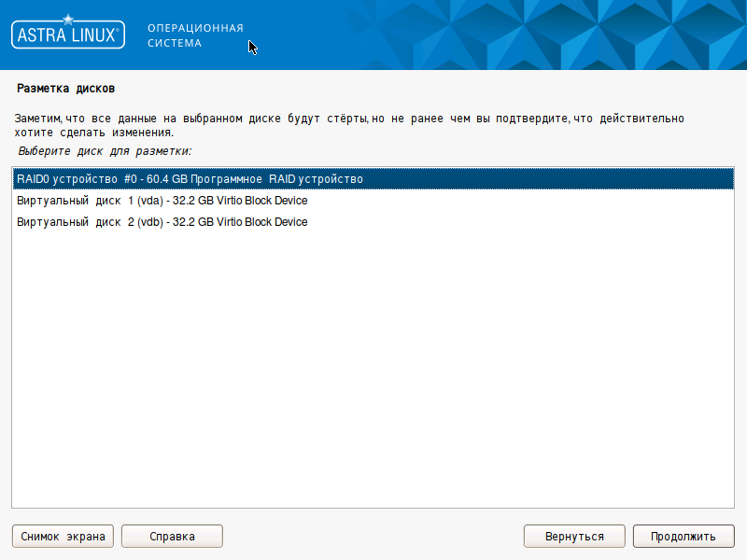Take a screenshot with Снимок экрана
The image size is (747, 560).
pos(63,537)
